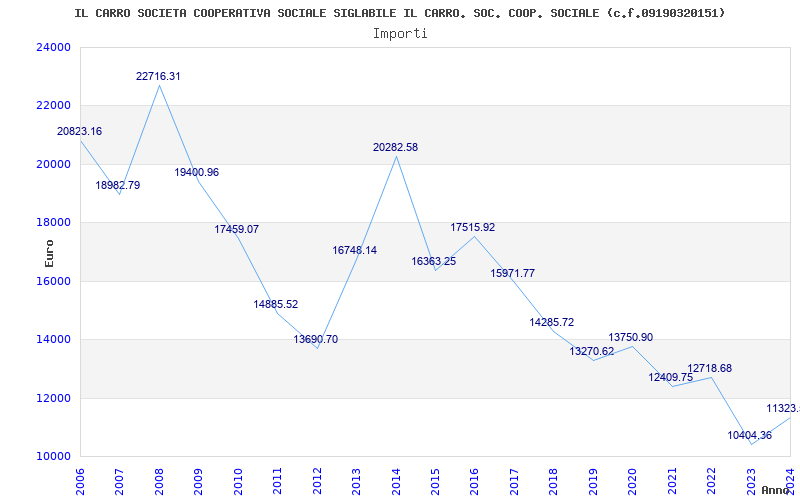Click the 12000 y-axis tick label
This screenshot has width=800, height=500.
[x=53, y=398]
